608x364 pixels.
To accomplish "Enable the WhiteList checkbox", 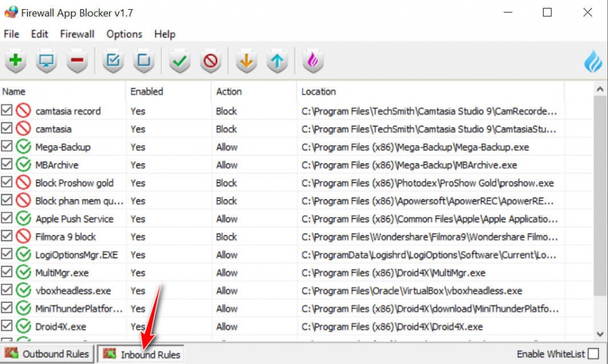I will [x=593, y=354].
